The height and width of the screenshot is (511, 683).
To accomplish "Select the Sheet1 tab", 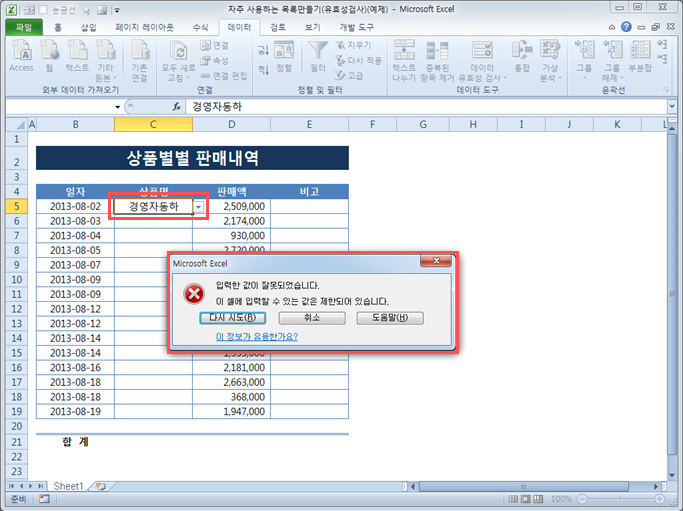I will 68,486.
